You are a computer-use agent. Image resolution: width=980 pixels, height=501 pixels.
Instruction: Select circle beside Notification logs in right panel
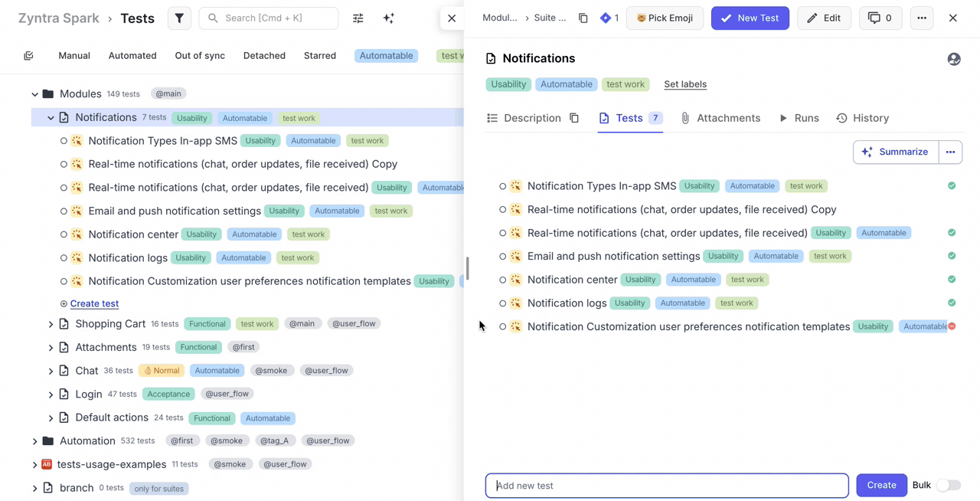coord(502,303)
